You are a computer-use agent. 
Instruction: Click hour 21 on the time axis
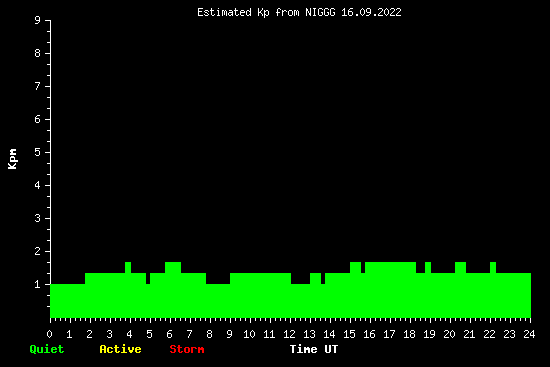[469, 334]
